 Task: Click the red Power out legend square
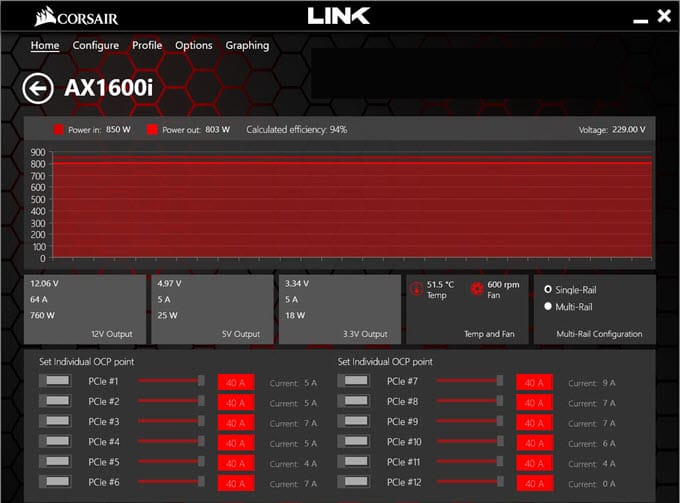coord(152,129)
